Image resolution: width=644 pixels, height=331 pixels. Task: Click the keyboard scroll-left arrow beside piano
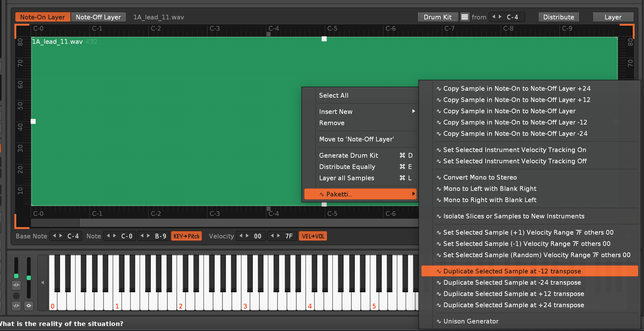click(43, 283)
